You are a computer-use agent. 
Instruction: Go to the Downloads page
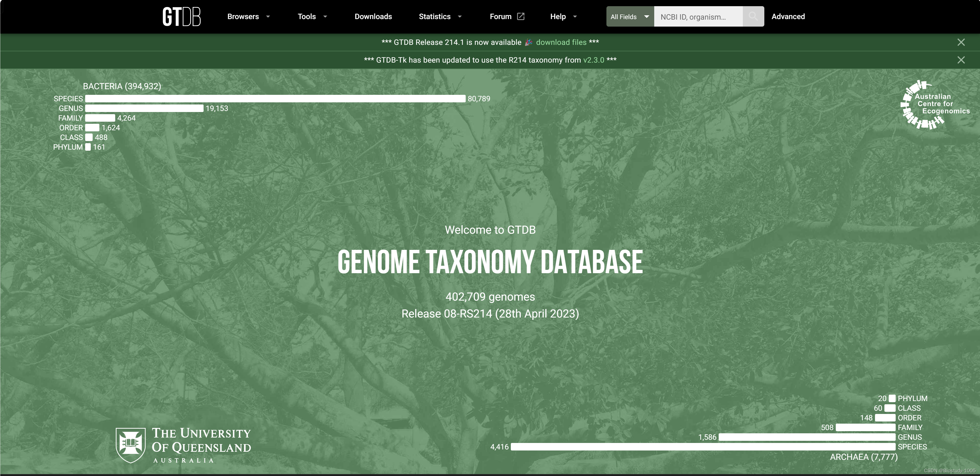373,16
